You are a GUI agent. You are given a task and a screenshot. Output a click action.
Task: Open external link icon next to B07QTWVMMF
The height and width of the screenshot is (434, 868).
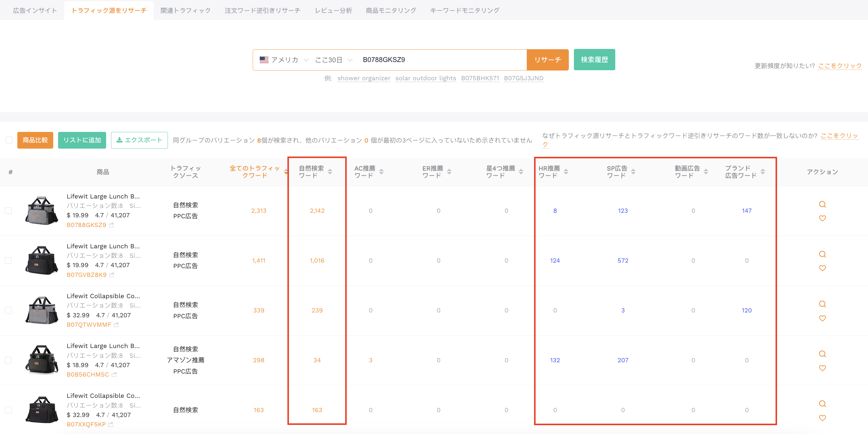coord(116,325)
